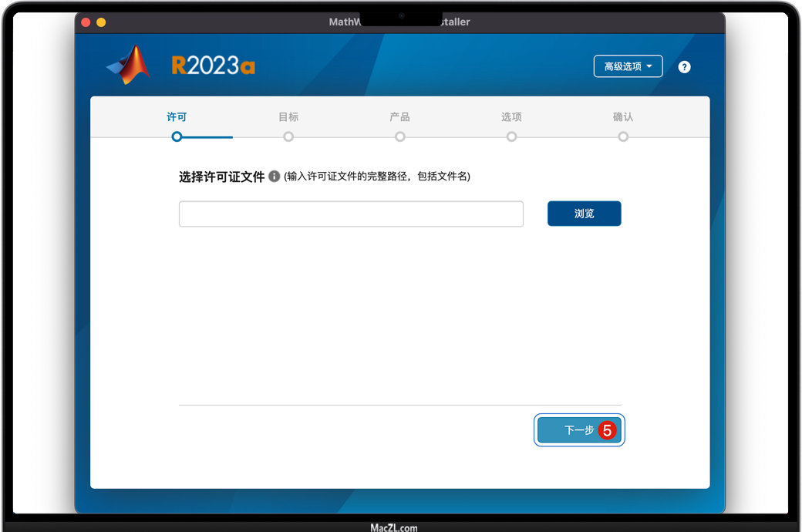The width and height of the screenshot is (802, 532).
Task: Click the step circle under 确认
Action: [x=623, y=136]
